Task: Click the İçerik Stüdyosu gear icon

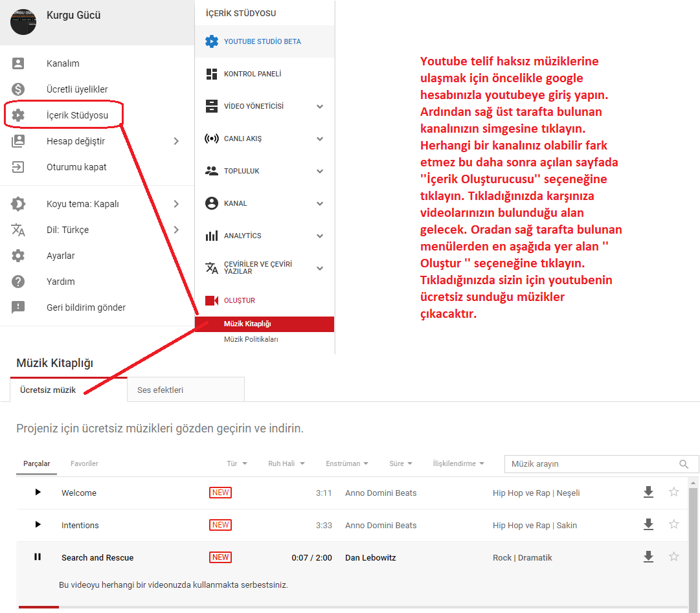Action: click(x=18, y=115)
